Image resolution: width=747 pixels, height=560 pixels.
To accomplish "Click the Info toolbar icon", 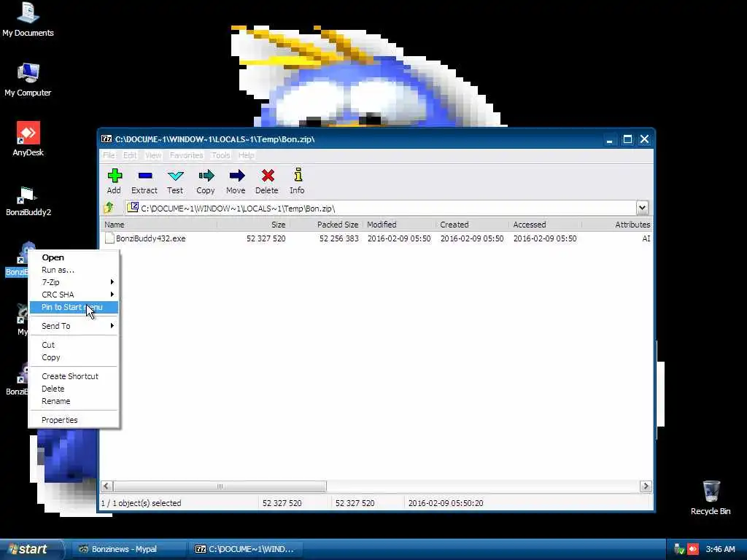I will point(298,175).
